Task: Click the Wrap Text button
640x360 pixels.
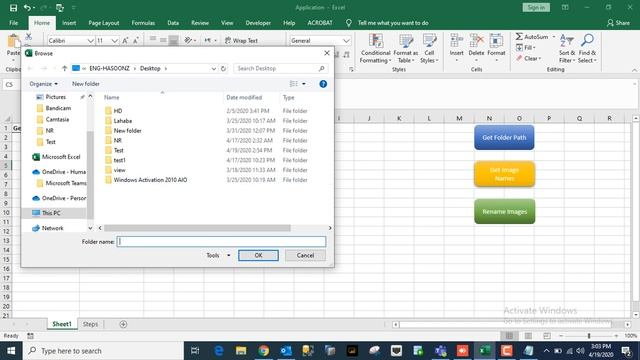Action: click(241, 40)
